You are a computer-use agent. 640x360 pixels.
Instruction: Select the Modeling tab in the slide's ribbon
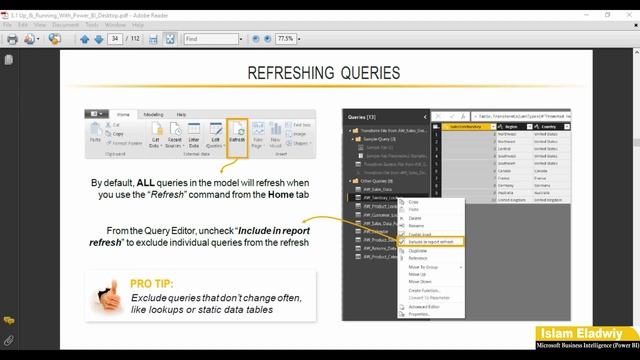(x=153, y=115)
